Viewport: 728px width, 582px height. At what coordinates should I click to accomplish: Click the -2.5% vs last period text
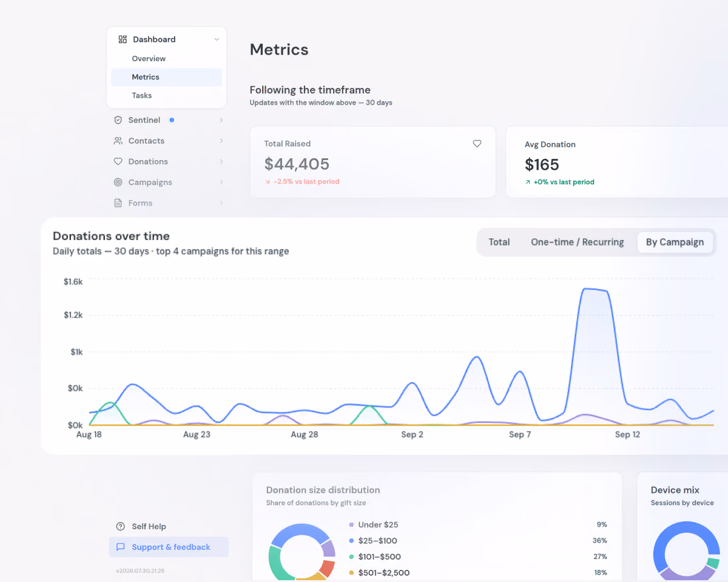(306, 182)
